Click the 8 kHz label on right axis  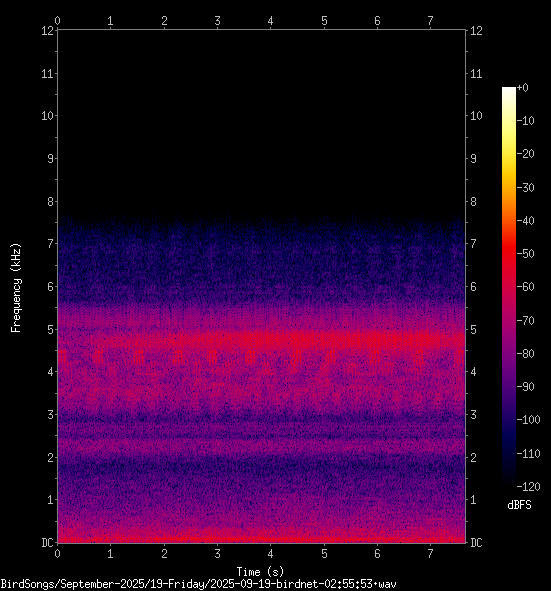click(474, 202)
